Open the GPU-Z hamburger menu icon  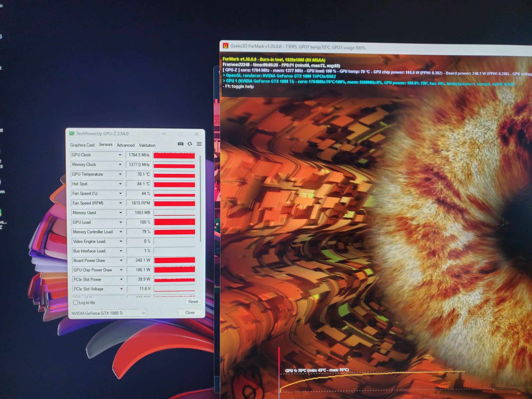pyautogui.click(x=199, y=144)
